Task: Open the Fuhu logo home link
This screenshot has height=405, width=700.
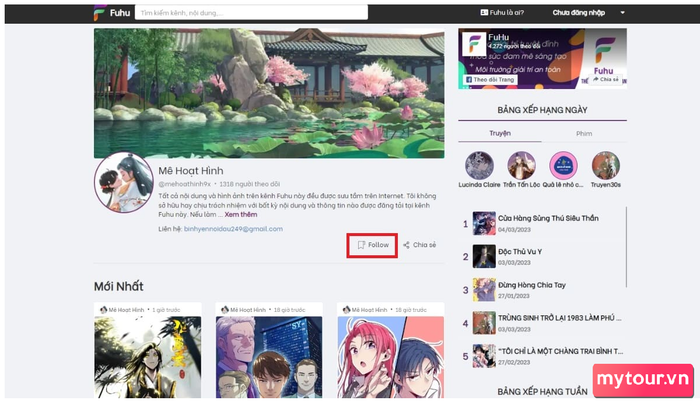Action: (x=112, y=13)
